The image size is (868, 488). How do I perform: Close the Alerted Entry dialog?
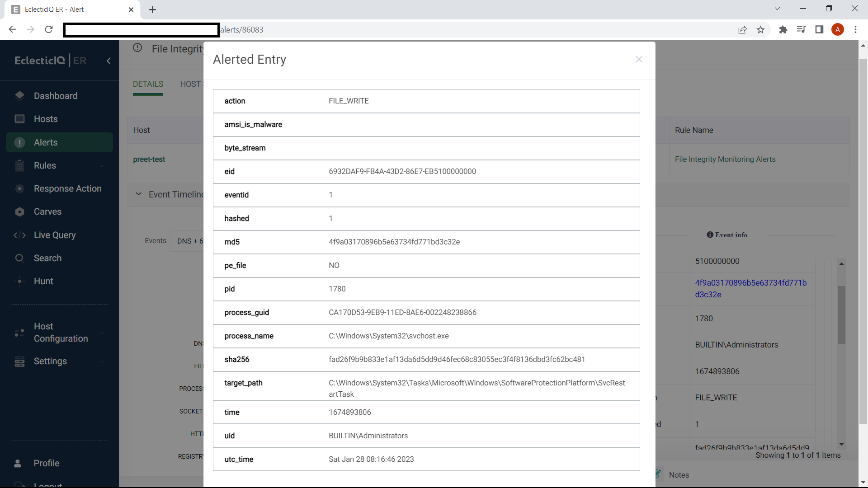click(x=639, y=59)
